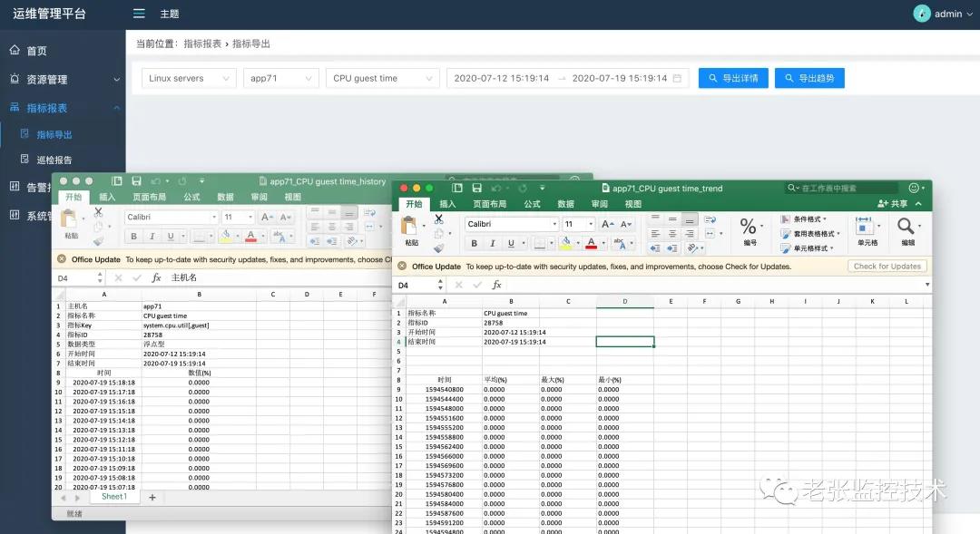Viewport: 980px width, 534px height.
Task: Toggle underline formatting in the history workbook
Action: pyautogui.click(x=170, y=237)
